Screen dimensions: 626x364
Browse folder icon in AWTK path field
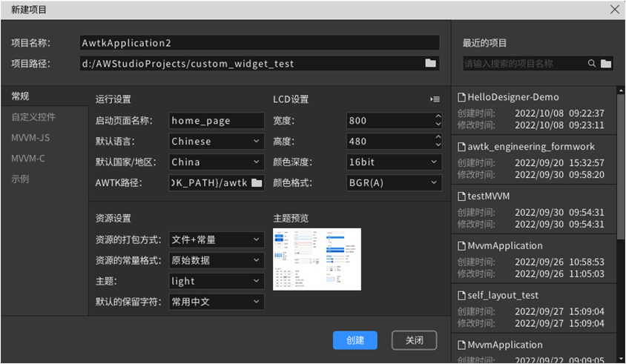click(x=257, y=183)
